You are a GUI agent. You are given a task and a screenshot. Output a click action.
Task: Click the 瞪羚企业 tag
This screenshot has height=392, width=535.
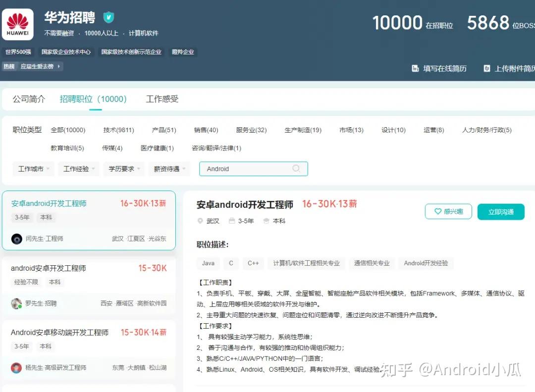point(183,52)
